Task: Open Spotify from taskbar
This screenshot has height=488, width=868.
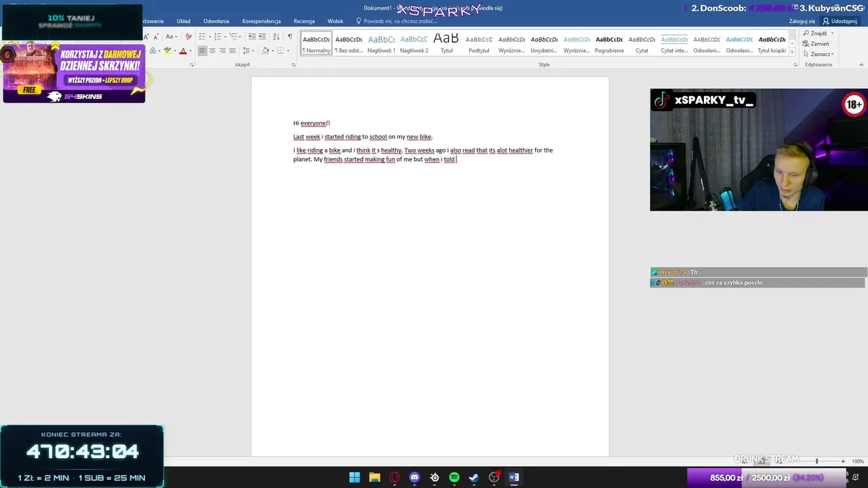Action: (x=454, y=477)
